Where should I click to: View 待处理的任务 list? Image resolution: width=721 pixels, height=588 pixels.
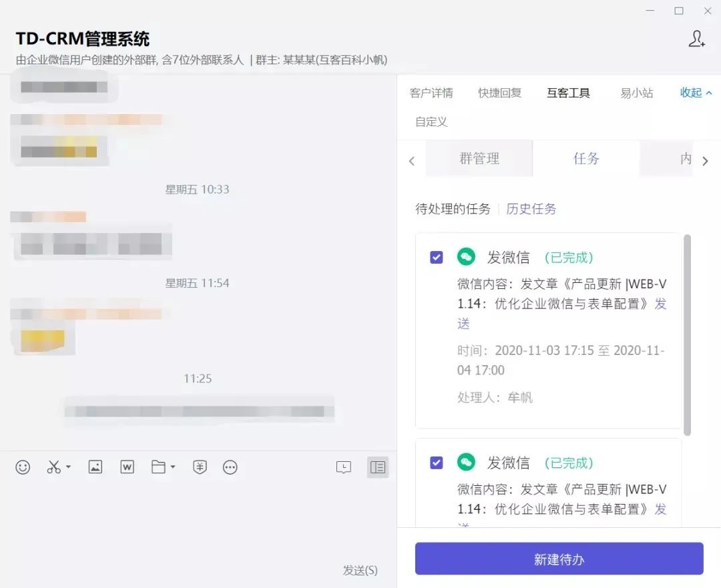[x=453, y=209]
